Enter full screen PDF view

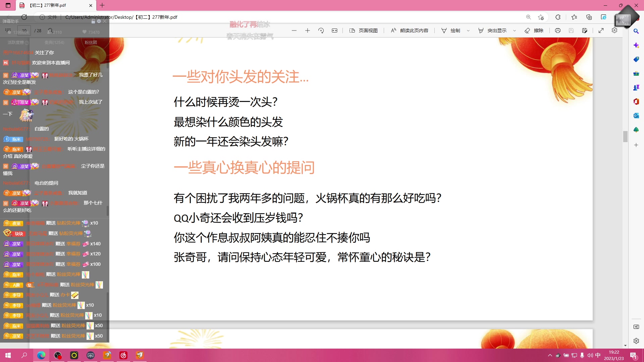(x=601, y=31)
